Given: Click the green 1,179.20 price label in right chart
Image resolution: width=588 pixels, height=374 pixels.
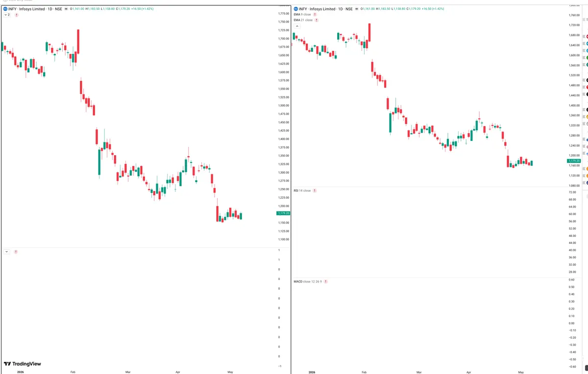Looking at the screenshot, I should coord(574,161).
